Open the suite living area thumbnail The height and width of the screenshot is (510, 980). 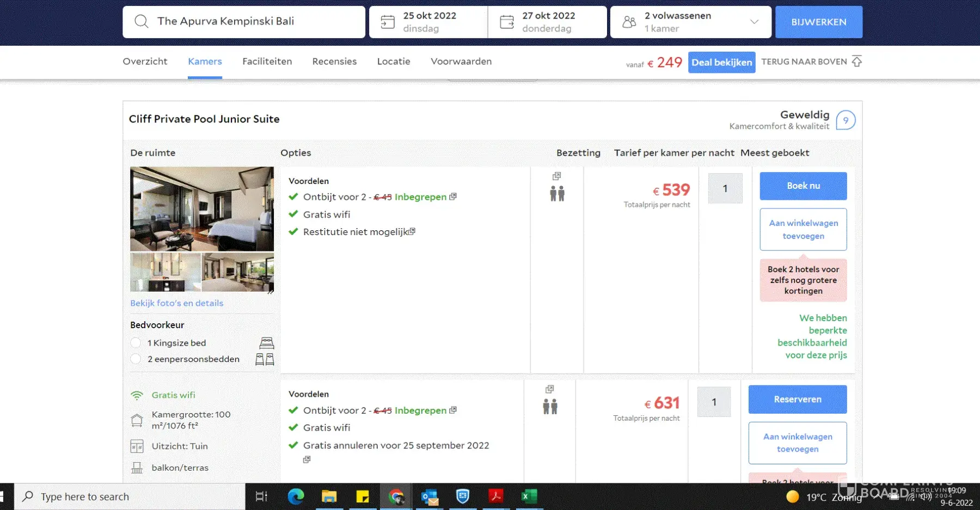[238, 272]
